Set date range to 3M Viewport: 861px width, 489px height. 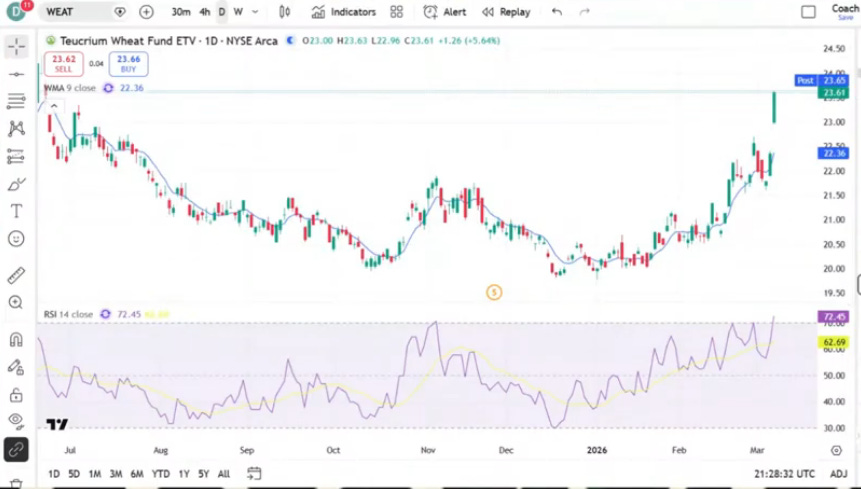coord(116,474)
